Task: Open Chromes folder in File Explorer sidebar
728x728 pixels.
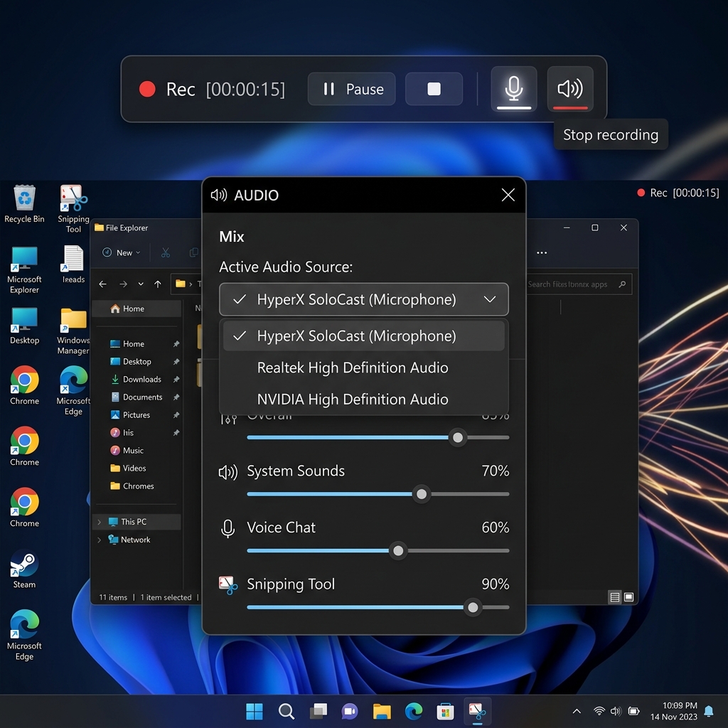Action: pyautogui.click(x=138, y=486)
